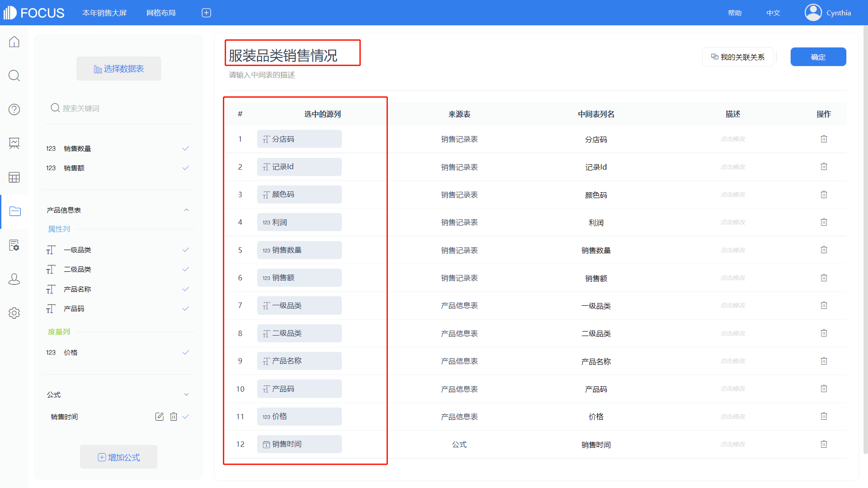Edit the 销售时间 formula
868x488 pixels.
click(159, 417)
